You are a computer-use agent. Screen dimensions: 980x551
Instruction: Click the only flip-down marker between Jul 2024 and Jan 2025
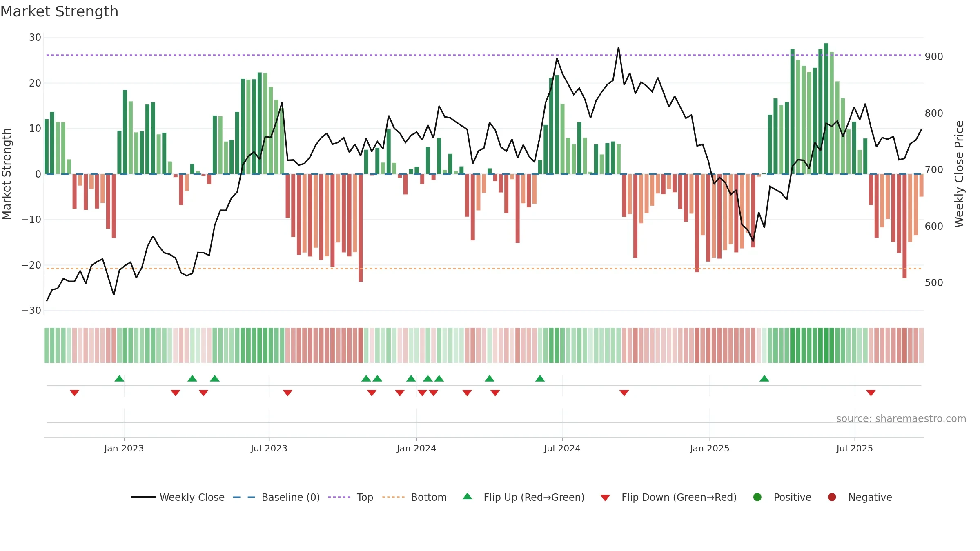point(624,393)
